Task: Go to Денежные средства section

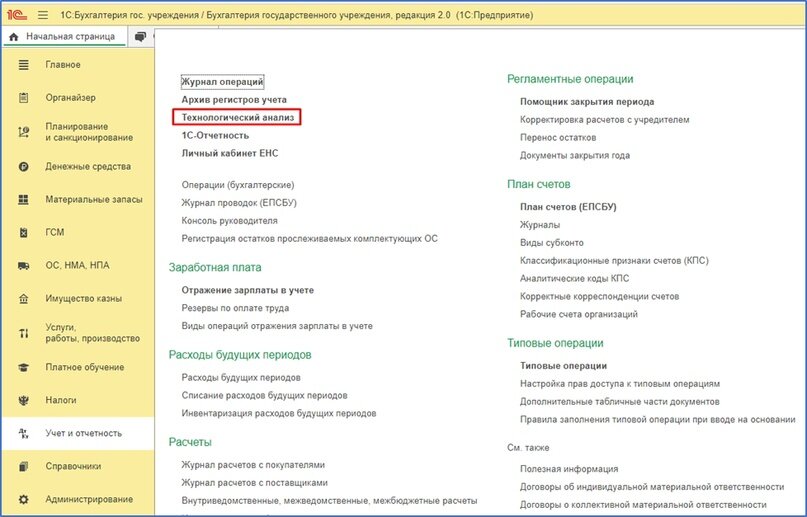Action: [x=88, y=167]
